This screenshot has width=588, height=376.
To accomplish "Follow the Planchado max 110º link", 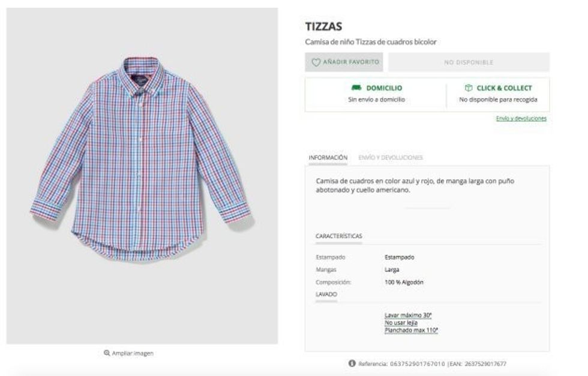I will [x=411, y=330].
